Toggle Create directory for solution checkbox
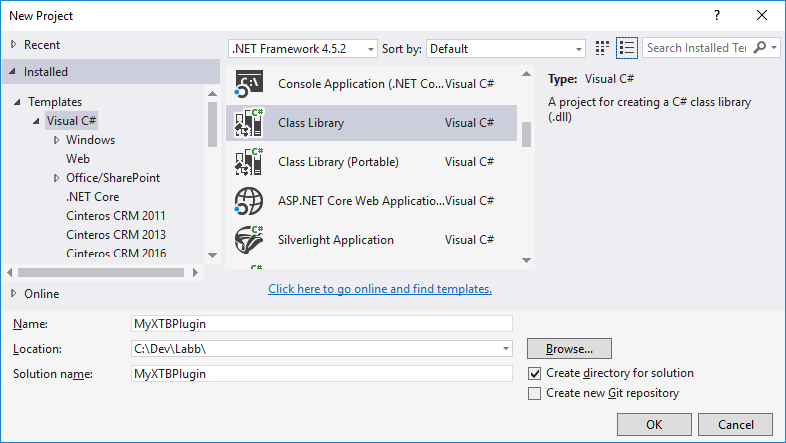 coord(534,373)
